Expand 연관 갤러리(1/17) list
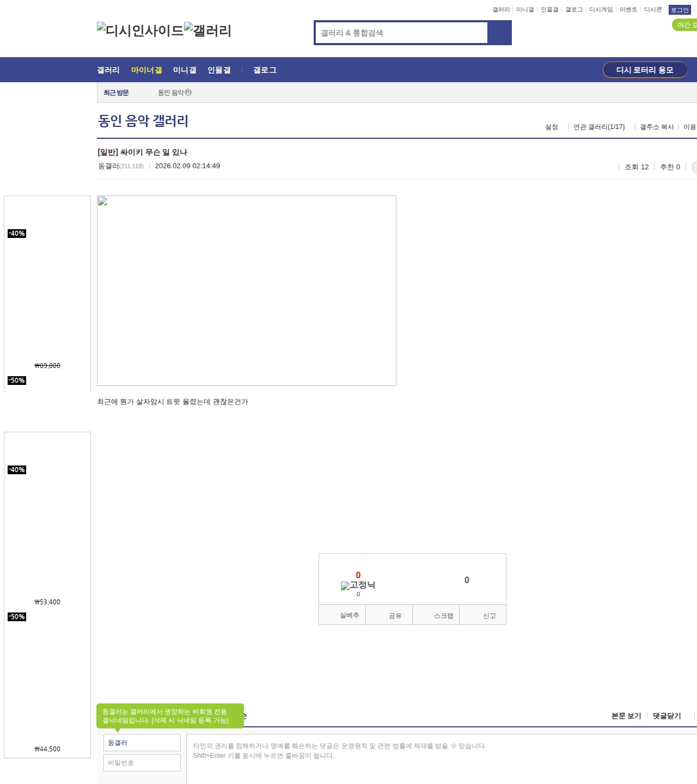 [599, 127]
